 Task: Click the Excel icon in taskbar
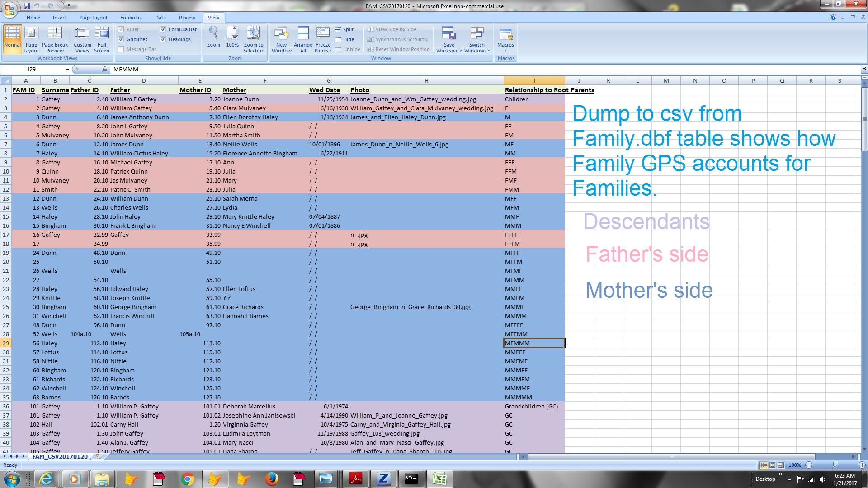click(x=439, y=479)
